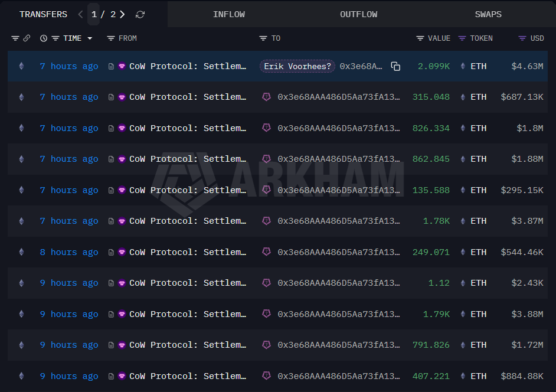
Task: Open the Erik Voorhees entity label
Action: [x=297, y=66]
